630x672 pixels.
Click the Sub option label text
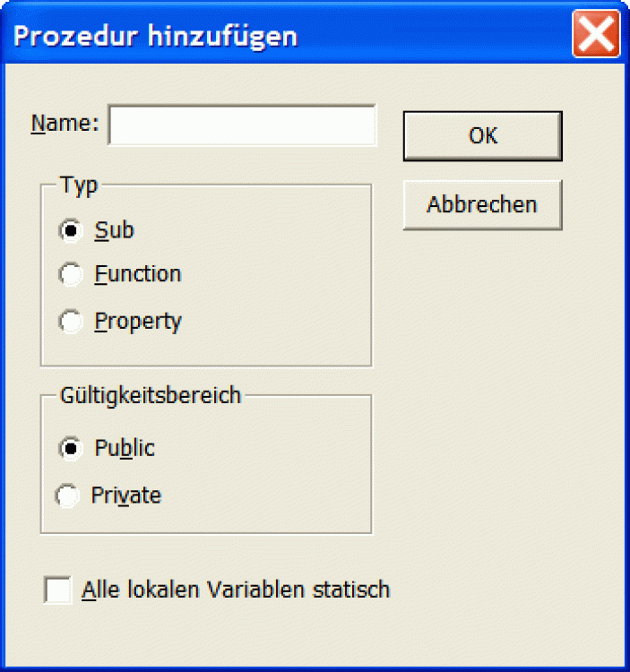click(115, 231)
